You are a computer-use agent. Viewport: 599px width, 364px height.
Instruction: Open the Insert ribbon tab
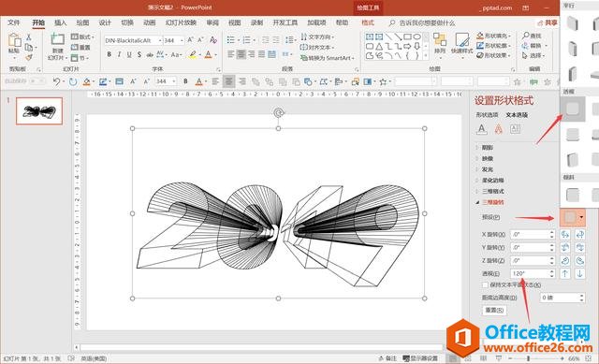(60, 22)
